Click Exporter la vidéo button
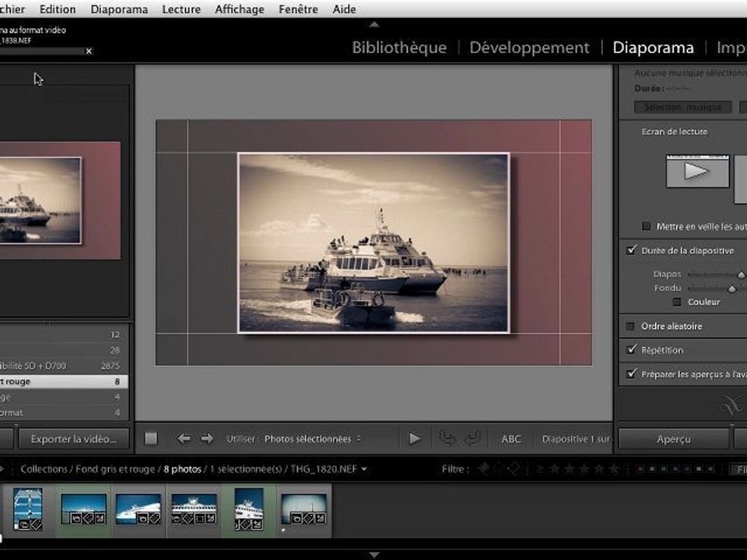 click(x=74, y=439)
